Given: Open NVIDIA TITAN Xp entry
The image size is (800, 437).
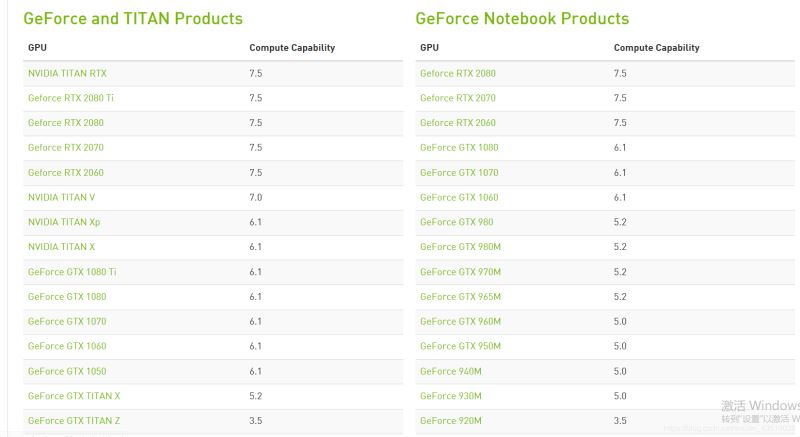Looking at the screenshot, I should pos(64,222).
